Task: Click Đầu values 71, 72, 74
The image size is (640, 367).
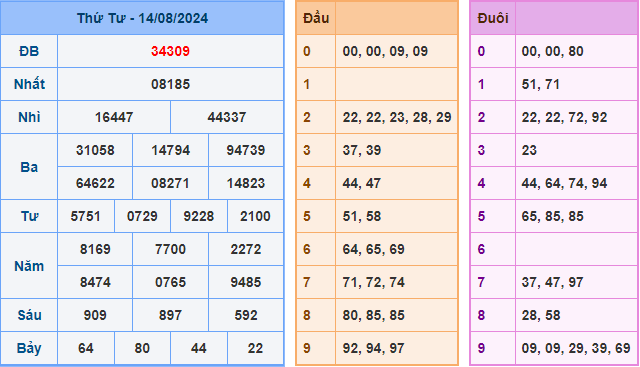Action: [373, 282]
